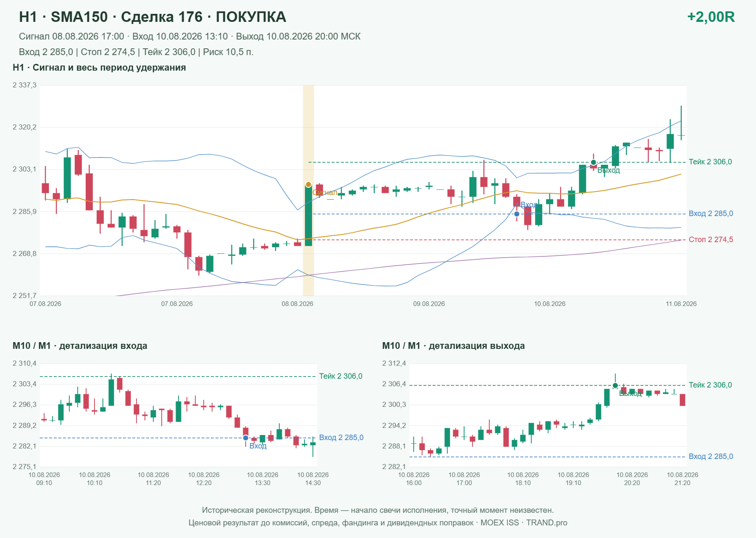Click "Тейк 2 306,0" label beside the exit detail chart
Viewport: 756px width, 538px height.
(x=710, y=385)
